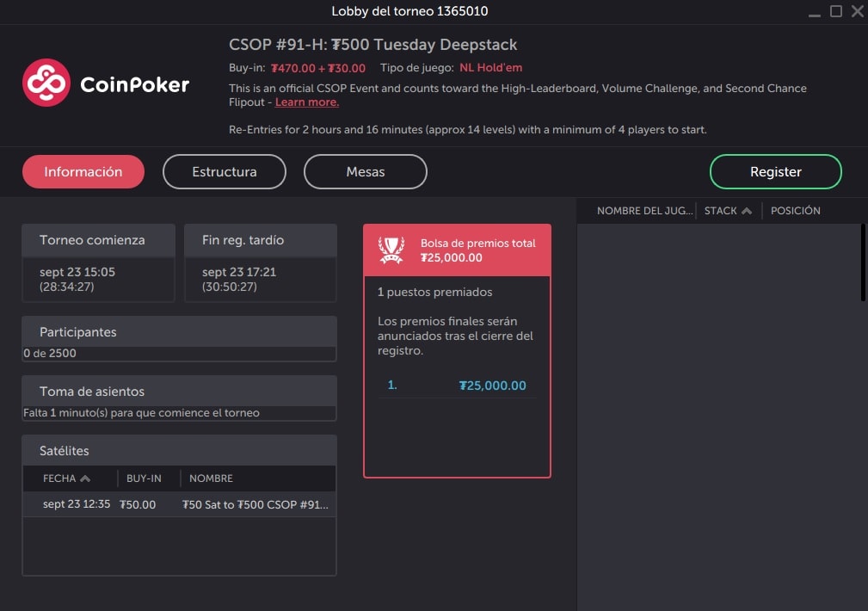Image resolution: width=868 pixels, height=611 pixels.
Task: Open the Mesas tab
Action: tap(365, 171)
